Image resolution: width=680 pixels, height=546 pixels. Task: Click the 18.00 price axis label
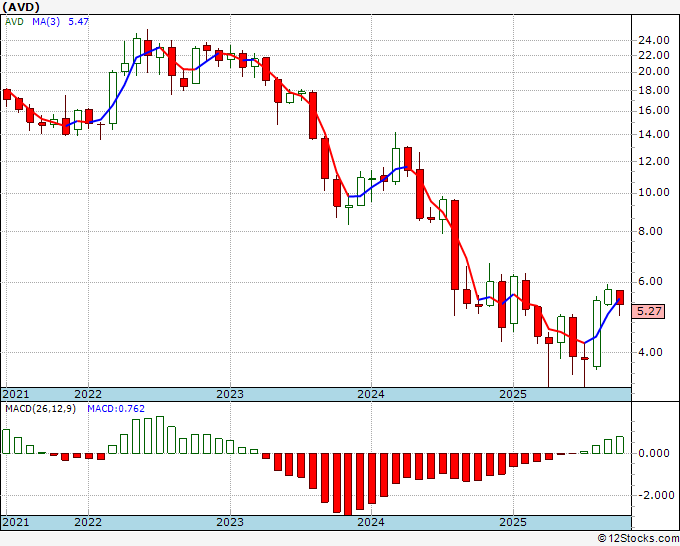654,90
